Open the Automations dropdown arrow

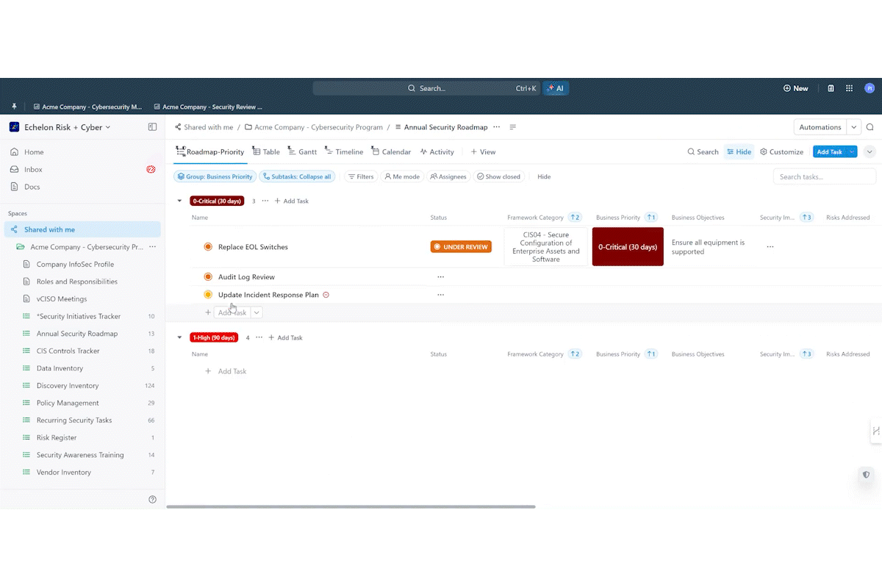coord(853,127)
